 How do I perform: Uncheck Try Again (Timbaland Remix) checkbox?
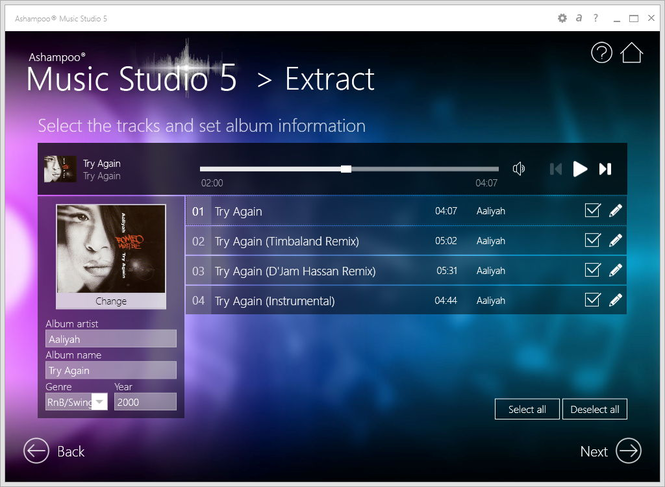click(592, 240)
